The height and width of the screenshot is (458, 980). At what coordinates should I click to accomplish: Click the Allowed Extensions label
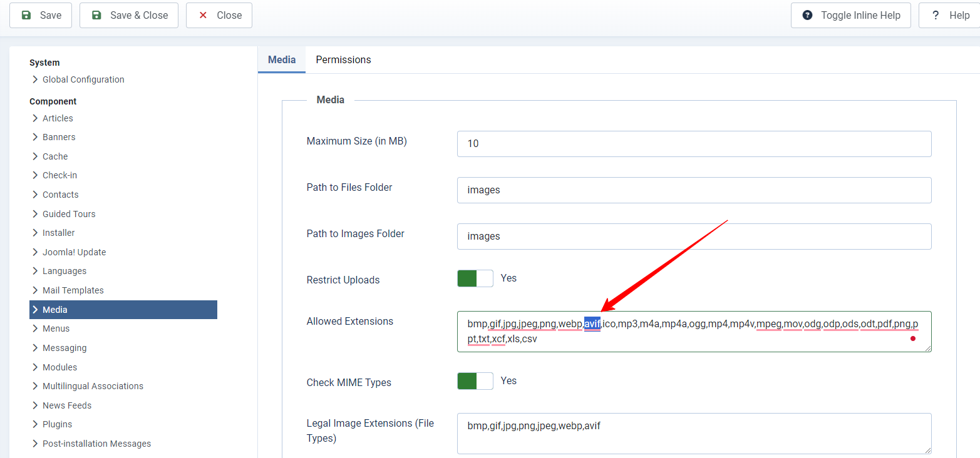[x=350, y=321]
